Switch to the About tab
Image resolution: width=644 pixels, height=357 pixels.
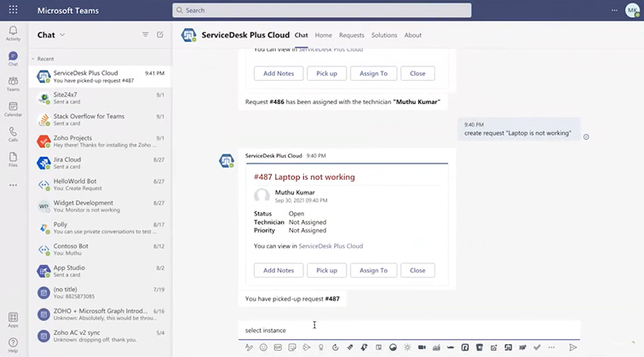(413, 35)
